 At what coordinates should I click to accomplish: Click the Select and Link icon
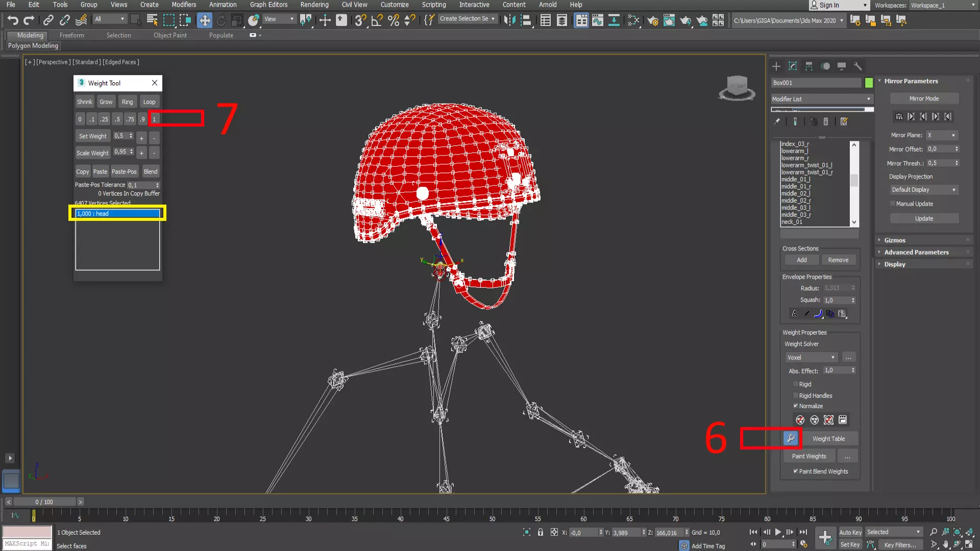click(x=48, y=20)
